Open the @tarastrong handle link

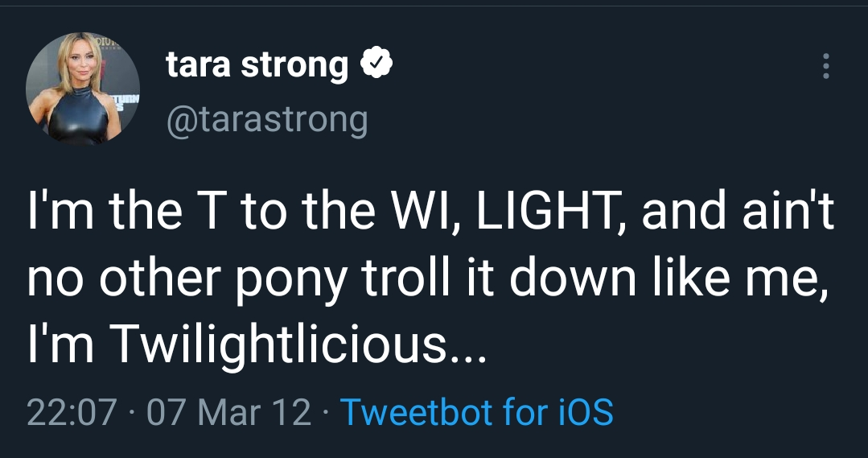click(266, 119)
